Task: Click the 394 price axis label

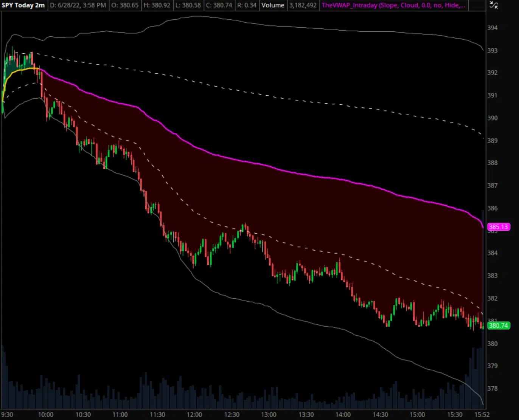Action: coord(493,28)
